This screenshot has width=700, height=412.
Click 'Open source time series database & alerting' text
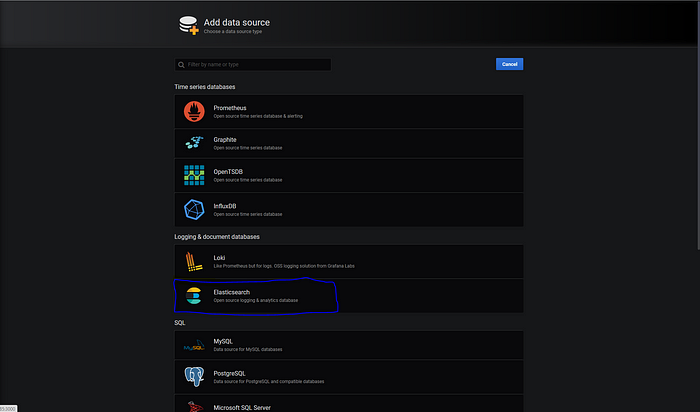258,116
